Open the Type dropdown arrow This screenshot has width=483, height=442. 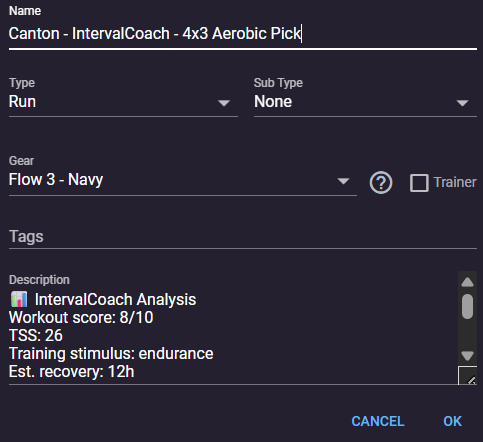click(224, 103)
